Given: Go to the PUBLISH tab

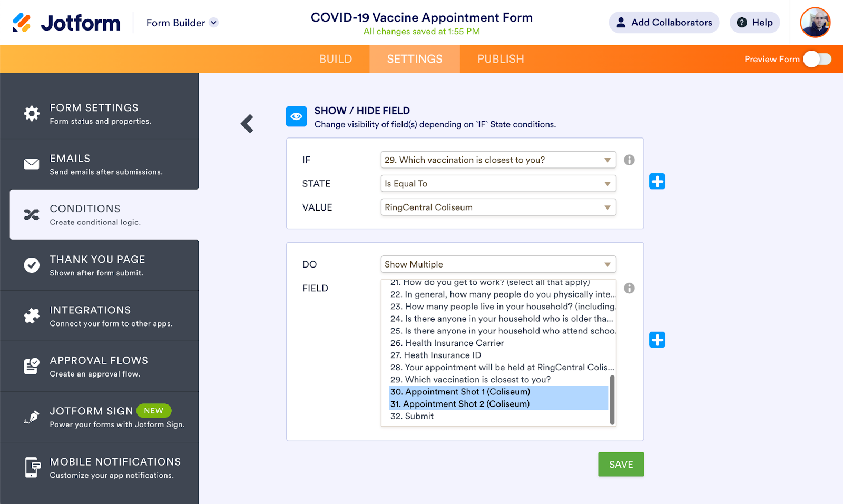Looking at the screenshot, I should tap(501, 59).
